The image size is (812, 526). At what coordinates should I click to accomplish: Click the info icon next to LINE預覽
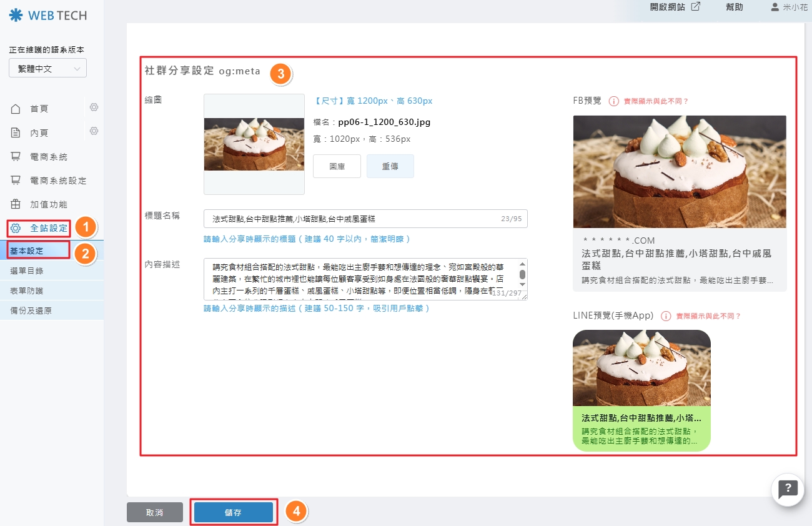[x=666, y=316]
